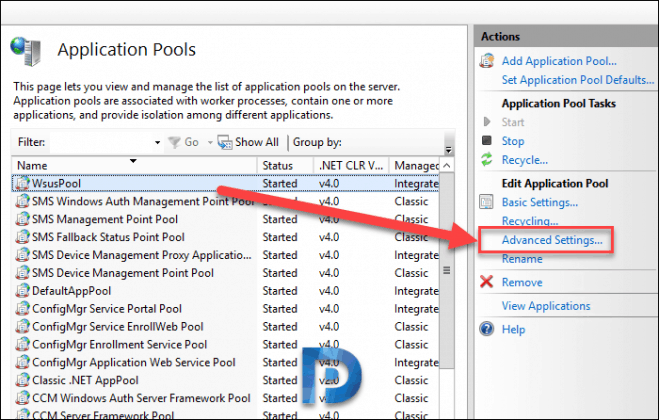Open Advanced Settings link
Viewport: 659px width, 420px height.
pyautogui.click(x=552, y=240)
